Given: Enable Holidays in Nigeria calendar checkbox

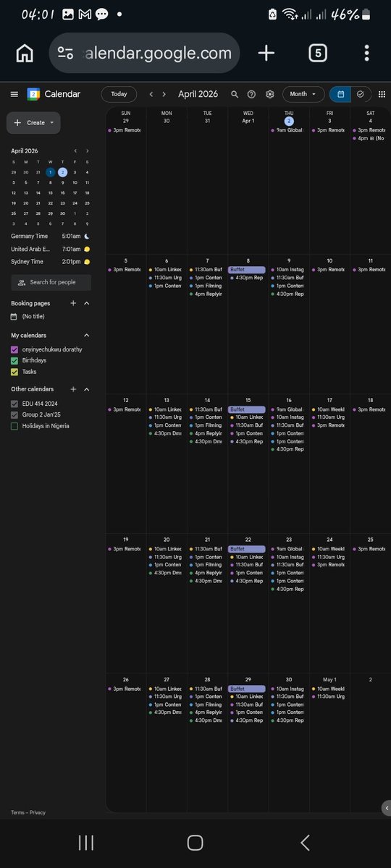Looking at the screenshot, I should (14, 426).
